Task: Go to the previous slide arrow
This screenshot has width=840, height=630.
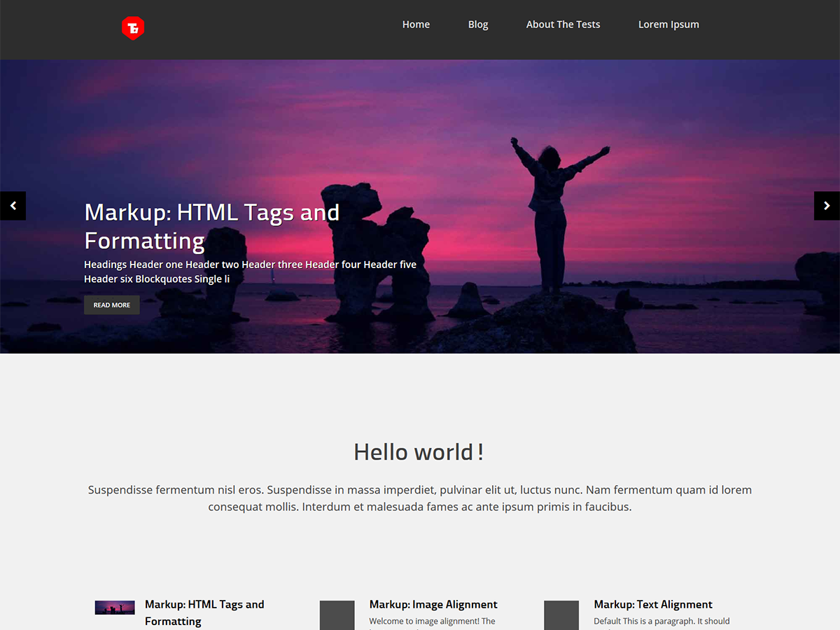Action: pyautogui.click(x=13, y=206)
